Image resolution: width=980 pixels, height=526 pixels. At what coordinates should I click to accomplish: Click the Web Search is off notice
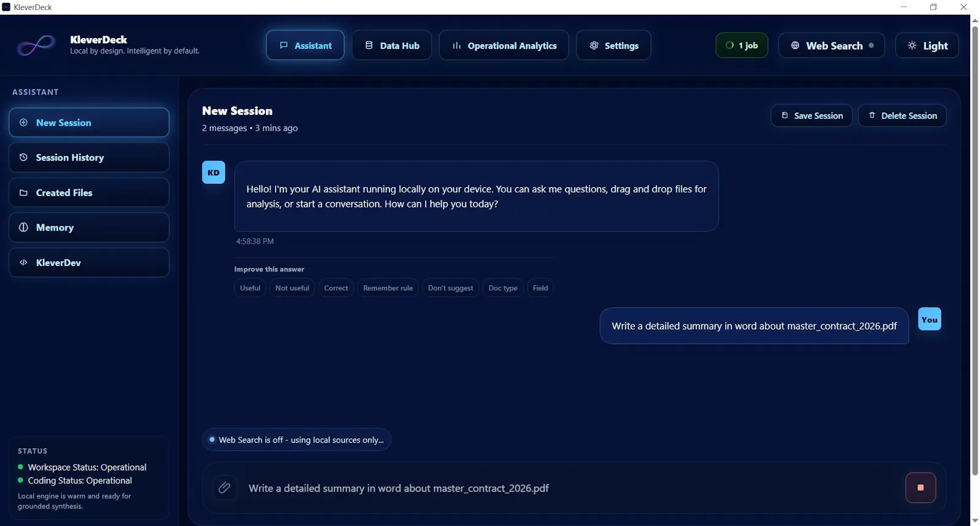tap(296, 440)
